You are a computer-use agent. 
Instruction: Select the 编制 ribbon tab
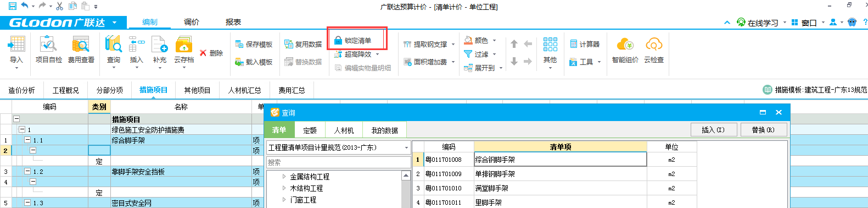click(x=150, y=23)
